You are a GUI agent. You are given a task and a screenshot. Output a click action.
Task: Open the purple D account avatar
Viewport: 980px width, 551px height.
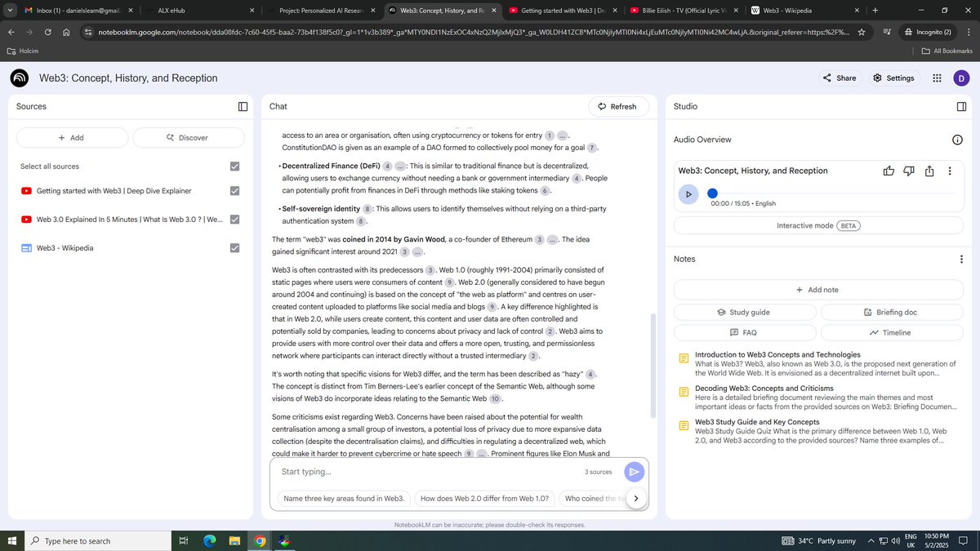[x=961, y=78]
